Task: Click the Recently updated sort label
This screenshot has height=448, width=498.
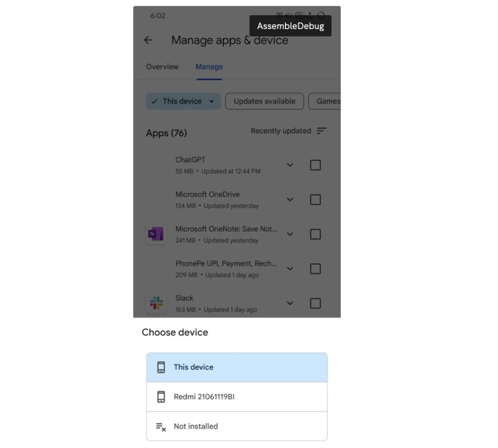Action: 281,131
